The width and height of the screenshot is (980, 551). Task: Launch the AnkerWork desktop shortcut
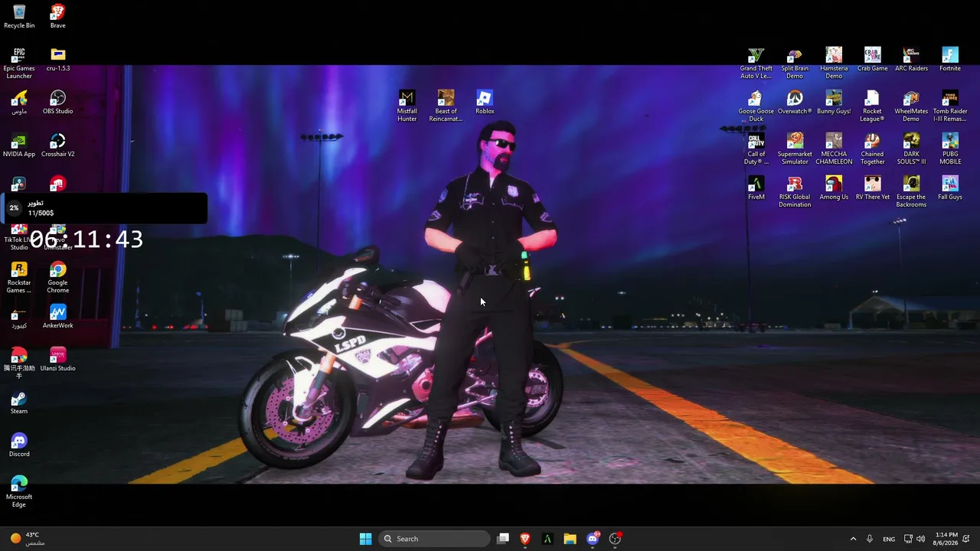[x=57, y=316]
